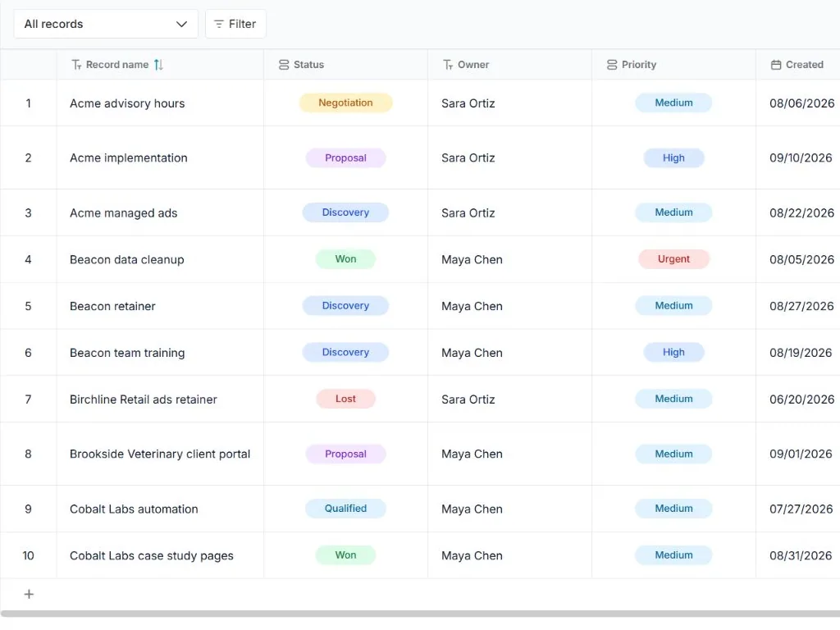This screenshot has height=630, width=840.
Task: Open the Discovery status of Acme managed ads
Action: coord(345,212)
